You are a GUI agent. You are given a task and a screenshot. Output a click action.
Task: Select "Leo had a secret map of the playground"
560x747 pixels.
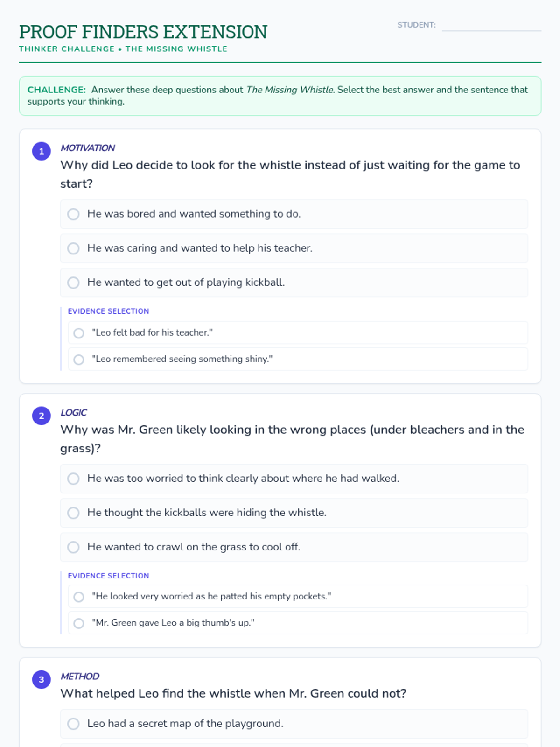point(73,724)
